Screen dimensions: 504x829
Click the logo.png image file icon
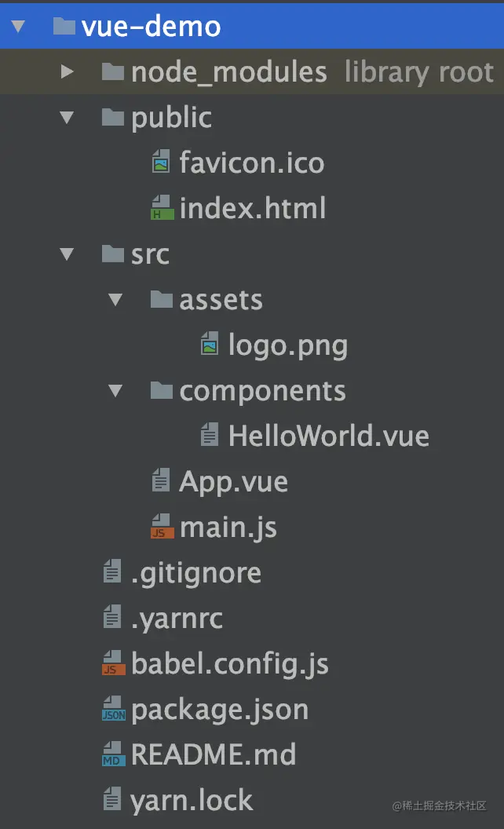pyautogui.click(x=210, y=345)
